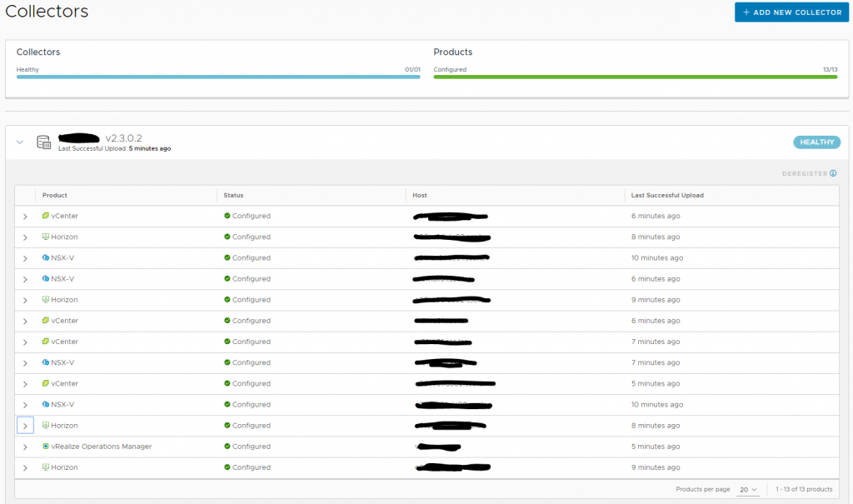Open the Products per page dropdown
This screenshot has height=504, width=853.
tap(748, 490)
